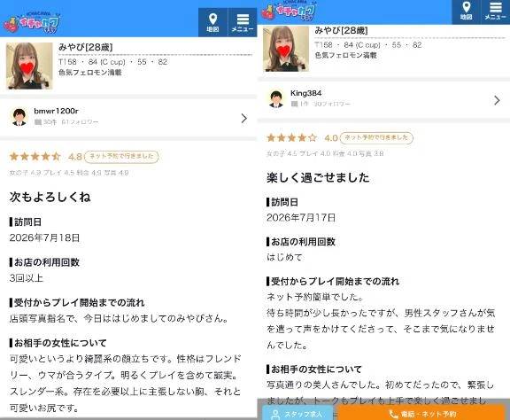The height and width of the screenshot is (420, 510).
Task: Click King384 user avatar icon
Action: tap(276, 98)
